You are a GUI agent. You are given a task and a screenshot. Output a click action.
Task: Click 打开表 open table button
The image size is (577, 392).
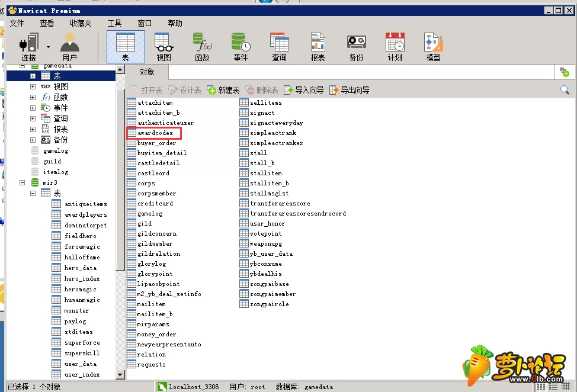(146, 90)
